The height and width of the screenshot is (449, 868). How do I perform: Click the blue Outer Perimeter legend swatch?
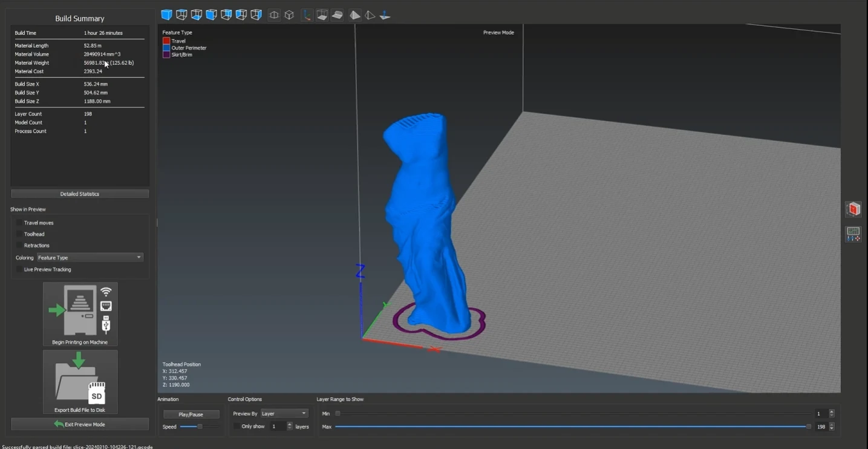point(166,48)
